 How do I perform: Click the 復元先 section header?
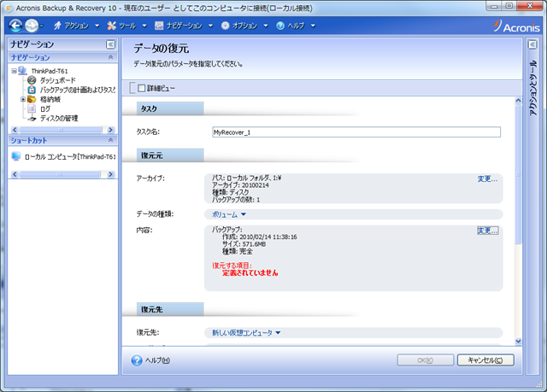click(170, 309)
